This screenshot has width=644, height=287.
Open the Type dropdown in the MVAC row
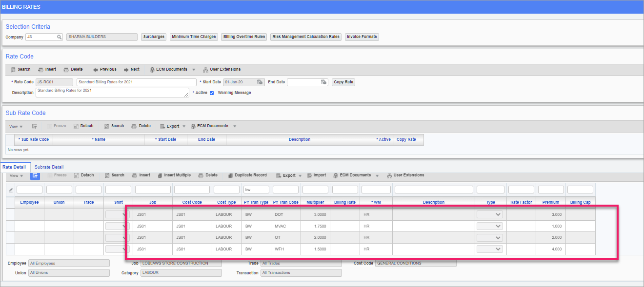490,226
